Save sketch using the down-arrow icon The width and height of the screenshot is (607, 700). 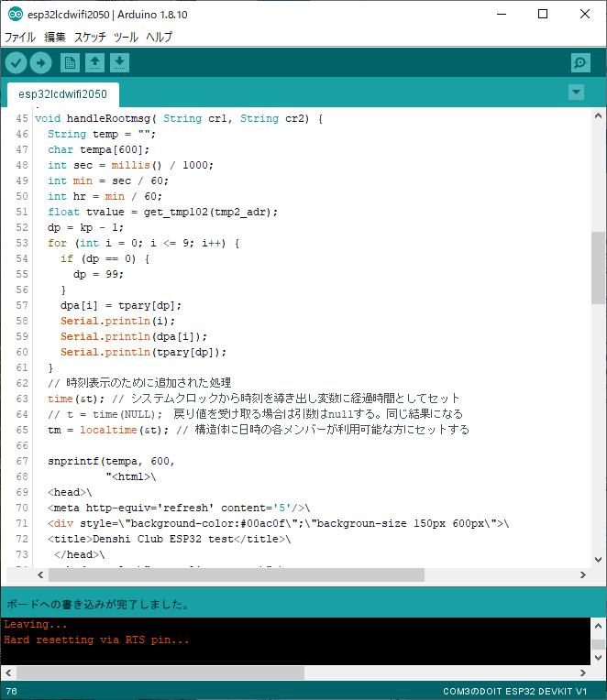[120, 62]
